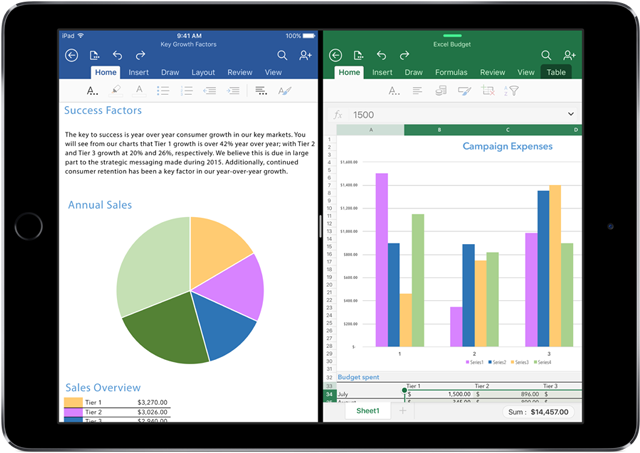The height and width of the screenshot is (453, 640).
Task: Select the Sheet1 worksheet tab
Action: (368, 411)
